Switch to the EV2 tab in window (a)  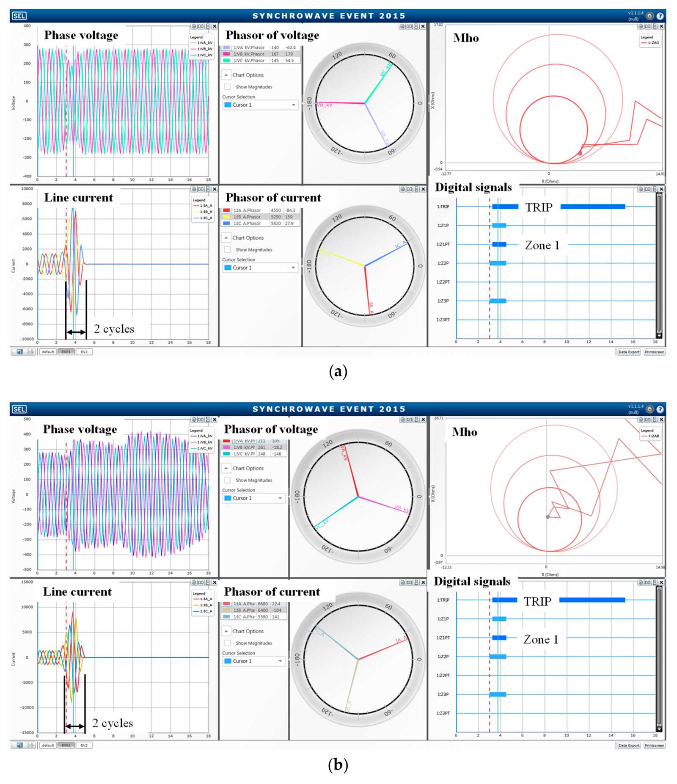(x=84, y=352)
